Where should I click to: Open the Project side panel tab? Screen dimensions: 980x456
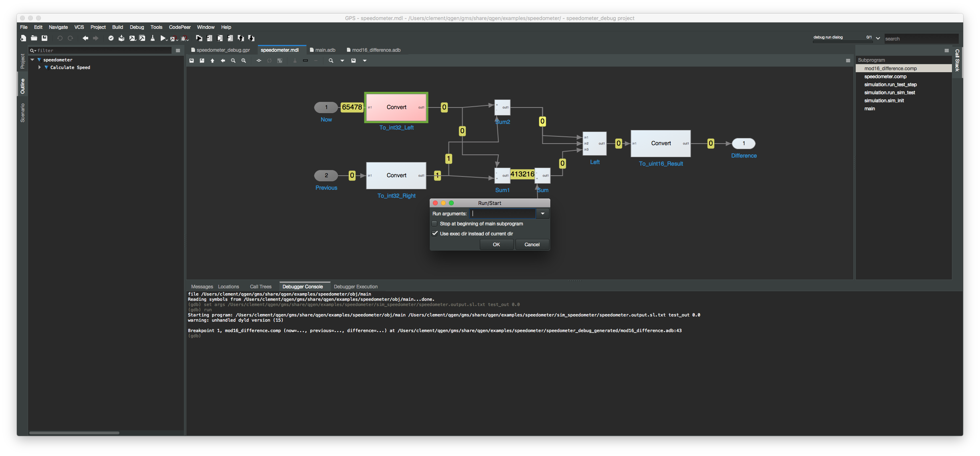(x=22, y=61)
